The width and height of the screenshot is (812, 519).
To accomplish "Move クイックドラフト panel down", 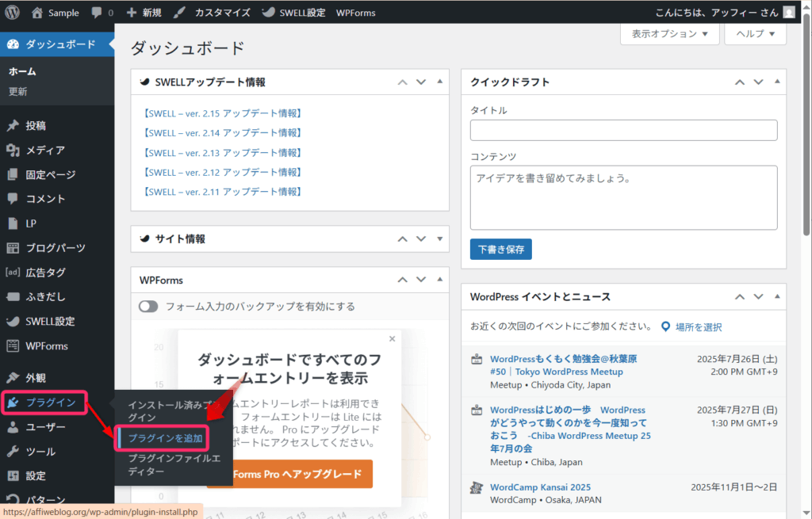I will (x=758, y=82).
